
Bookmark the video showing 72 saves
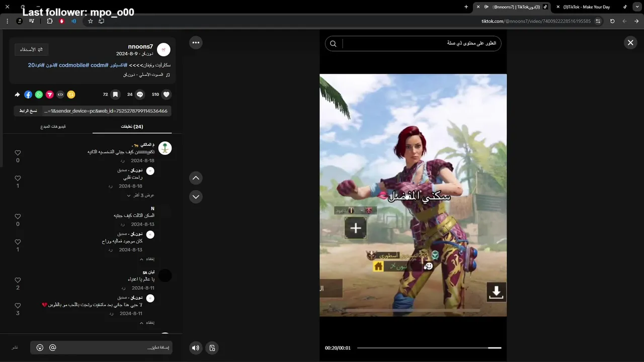[x=115, y=94]
